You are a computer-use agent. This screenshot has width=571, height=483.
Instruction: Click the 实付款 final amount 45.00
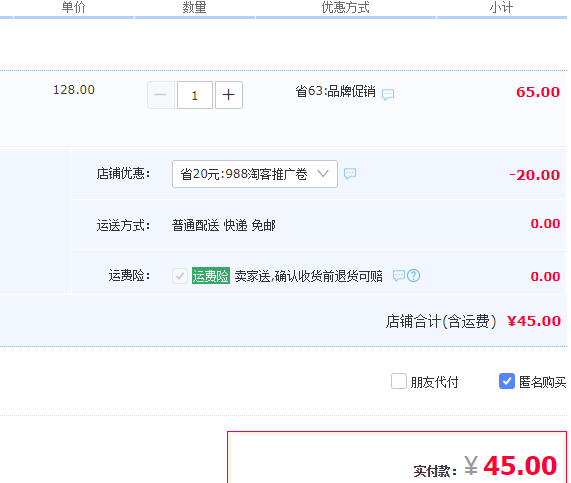point(520,466)
